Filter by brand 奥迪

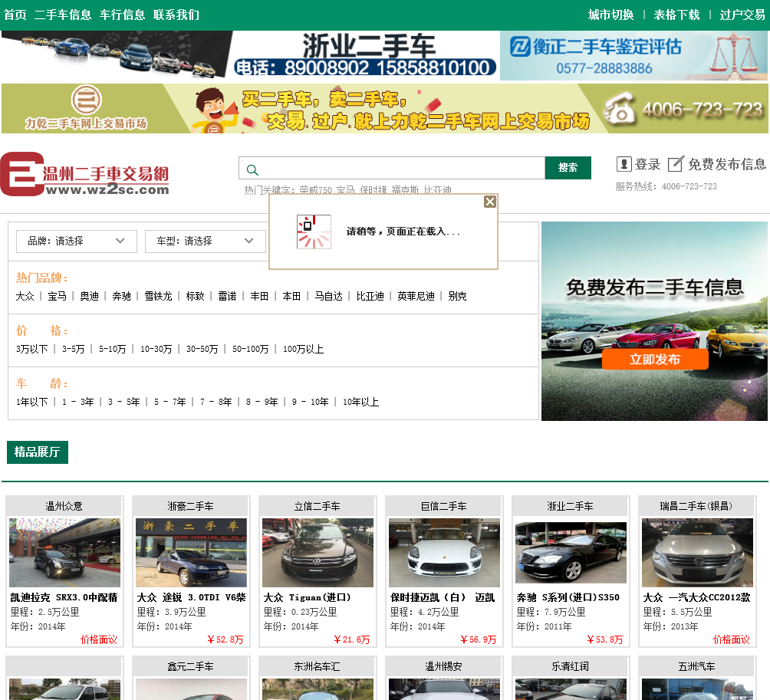90,296
